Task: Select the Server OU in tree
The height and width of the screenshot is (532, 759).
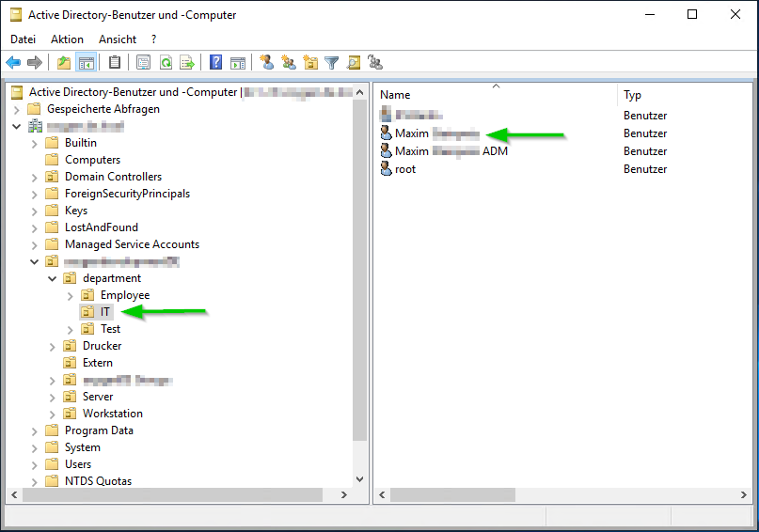Action: coord(98,397)
